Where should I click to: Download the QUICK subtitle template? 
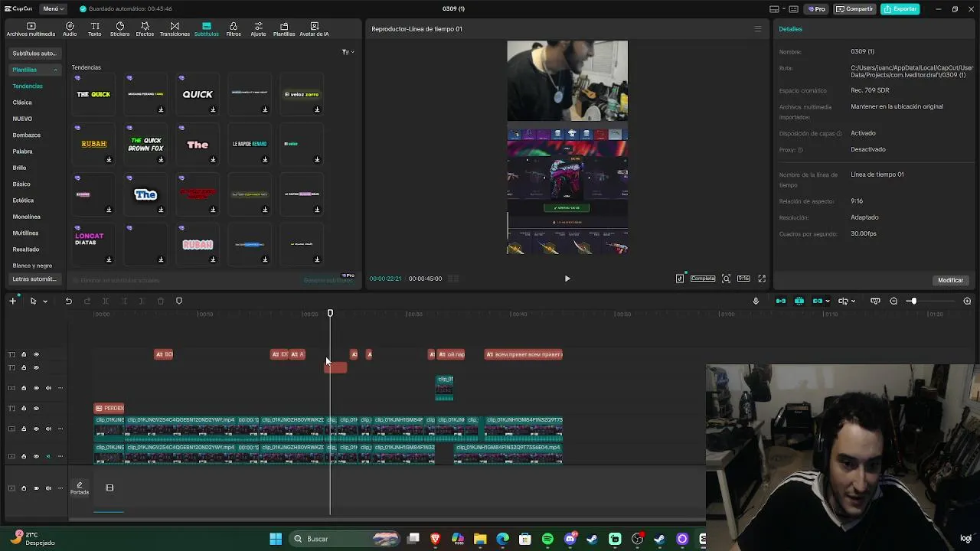[x=213, y=109]
